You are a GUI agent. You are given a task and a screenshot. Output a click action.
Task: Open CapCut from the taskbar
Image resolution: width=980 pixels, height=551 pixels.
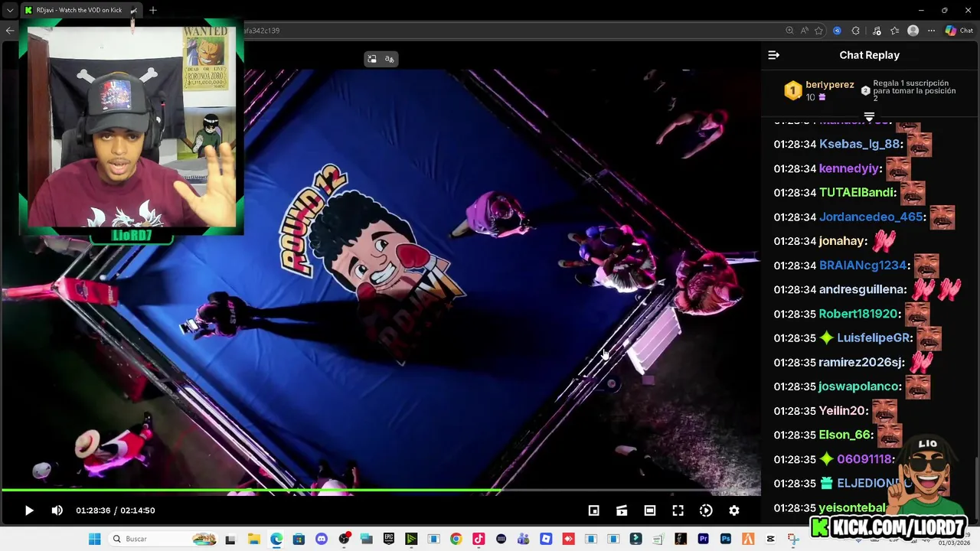pyautogui.click(x=770, y=539)
